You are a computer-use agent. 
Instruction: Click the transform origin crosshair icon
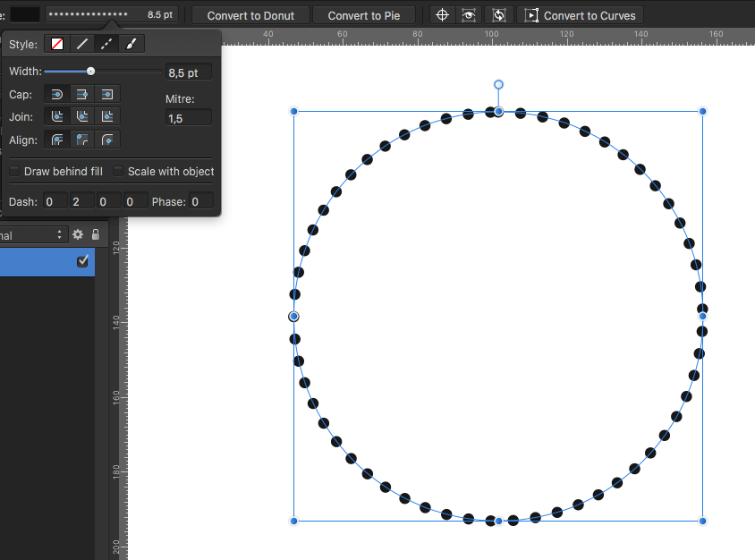442,15
